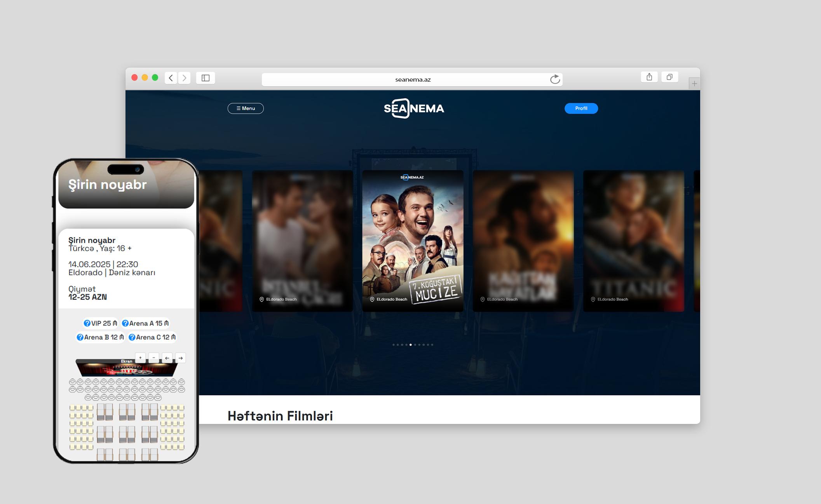Viewport: 821px width, 504px height.
Task: Click the Türkcə , Yaş: 16 + text
Action: click(x=100, y=248)
